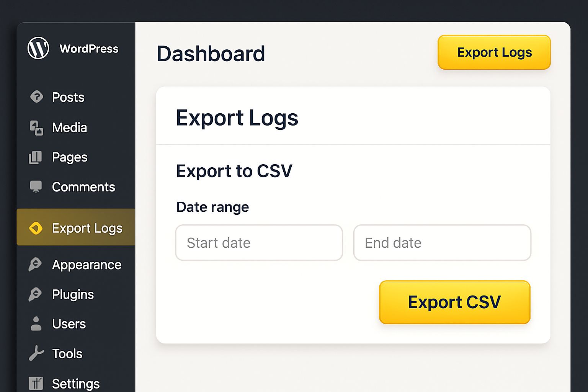Click the Pages icon in sidebar
Screen dimensions: 588x392
point(36,157)
